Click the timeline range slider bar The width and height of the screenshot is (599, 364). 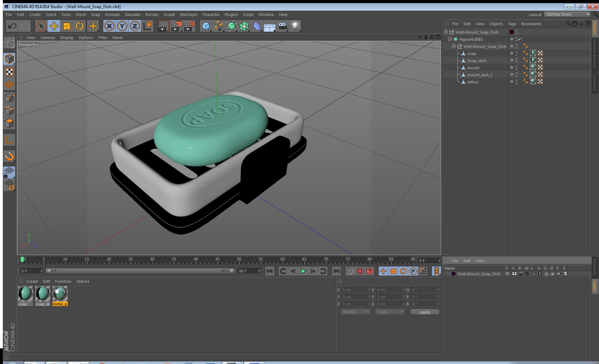(x=140, y=271)
